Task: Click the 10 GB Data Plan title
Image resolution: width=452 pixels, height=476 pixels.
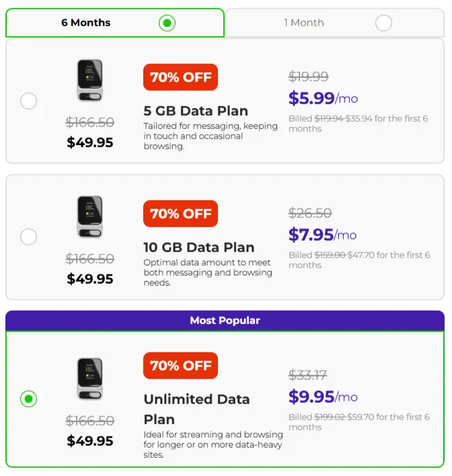Action: coord(199,247)
